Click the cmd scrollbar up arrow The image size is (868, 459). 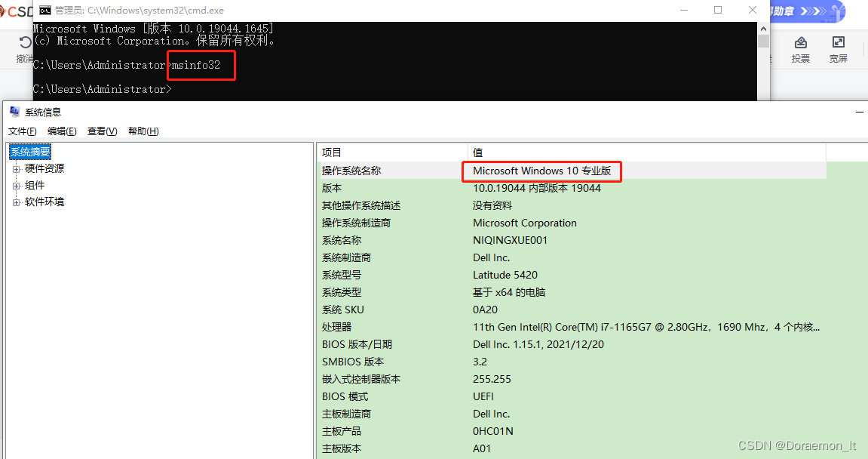763,28
